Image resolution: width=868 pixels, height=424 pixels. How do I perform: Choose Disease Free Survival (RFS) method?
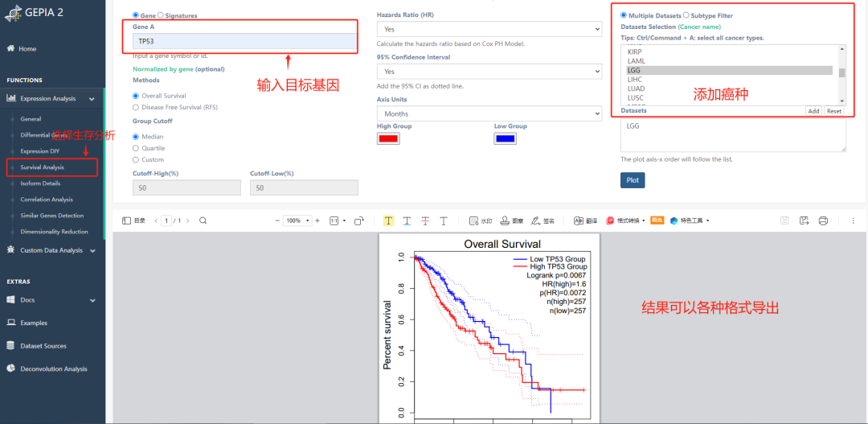coord(136,107)
